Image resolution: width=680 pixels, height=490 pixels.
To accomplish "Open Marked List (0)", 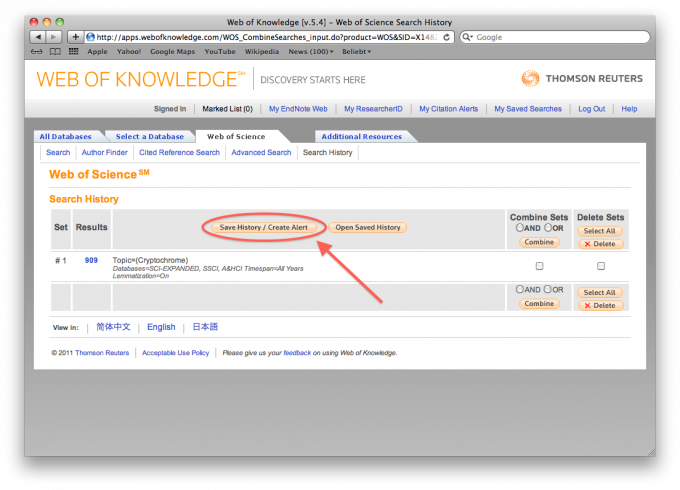I will 227,109.
